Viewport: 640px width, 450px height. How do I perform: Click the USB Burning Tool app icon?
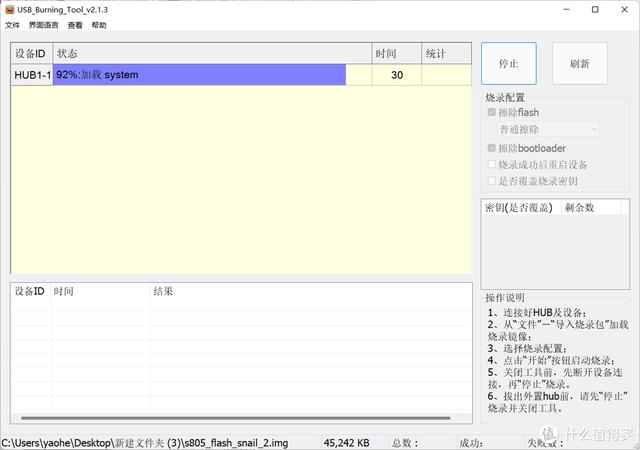click(9, 9)
